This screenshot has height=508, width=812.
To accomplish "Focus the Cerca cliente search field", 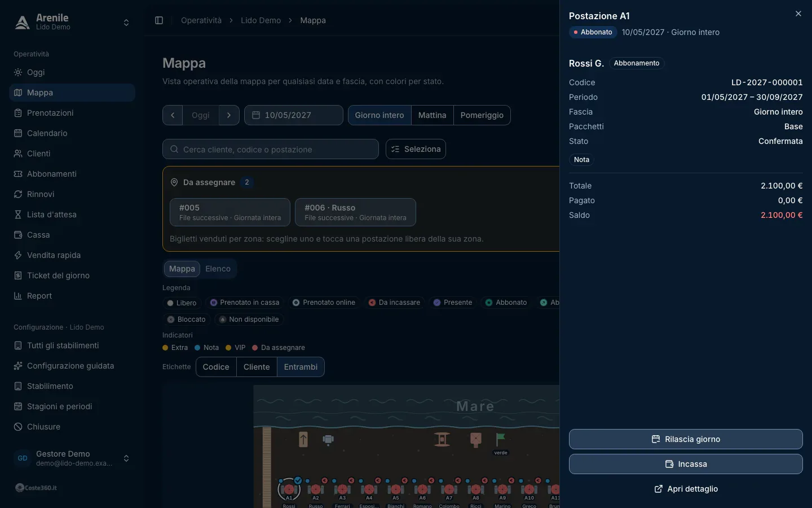I will [271, 149].
